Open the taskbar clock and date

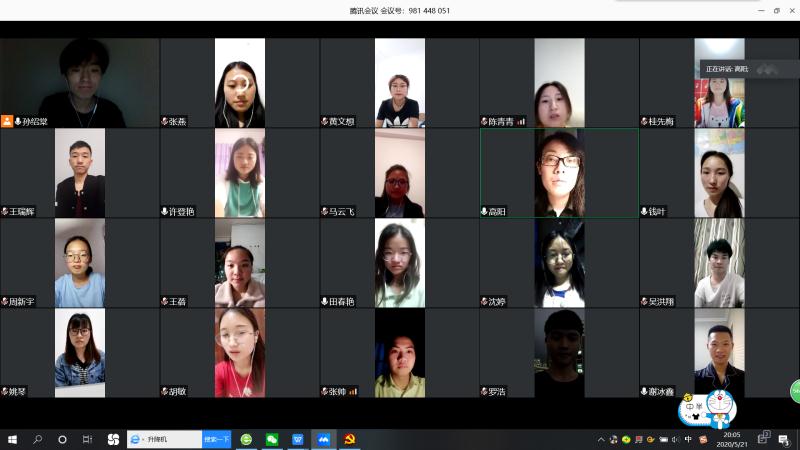coord(731,439)
